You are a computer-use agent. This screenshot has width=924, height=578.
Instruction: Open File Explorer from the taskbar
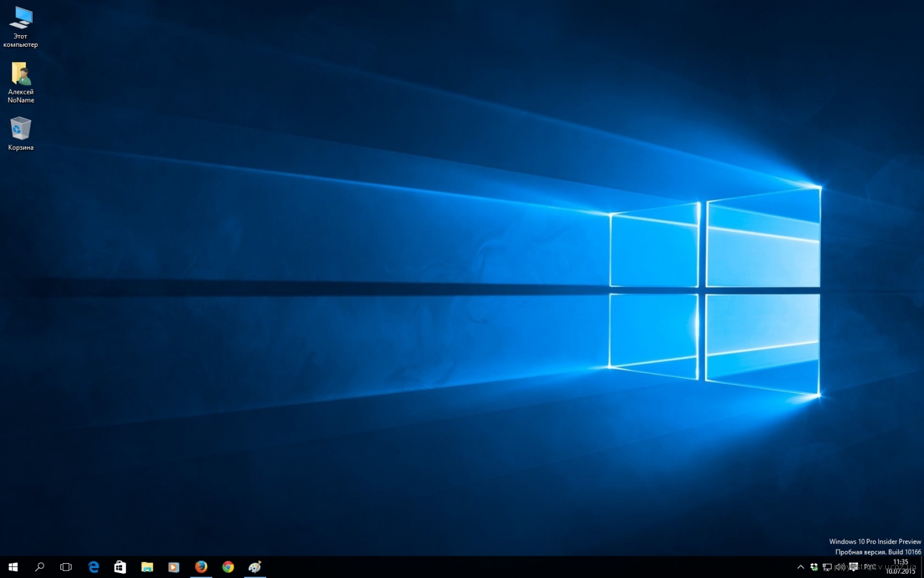coord(147,567)
